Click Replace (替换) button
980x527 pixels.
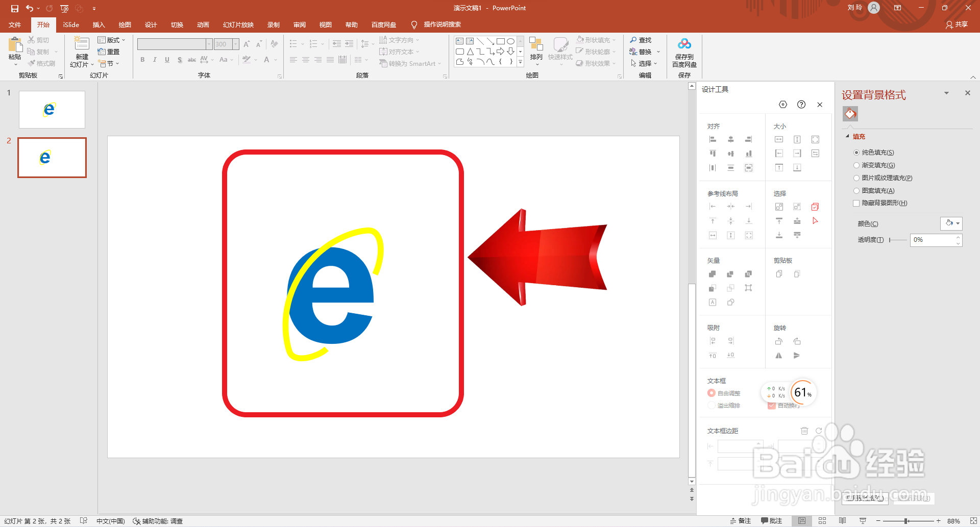coord(641,52)
